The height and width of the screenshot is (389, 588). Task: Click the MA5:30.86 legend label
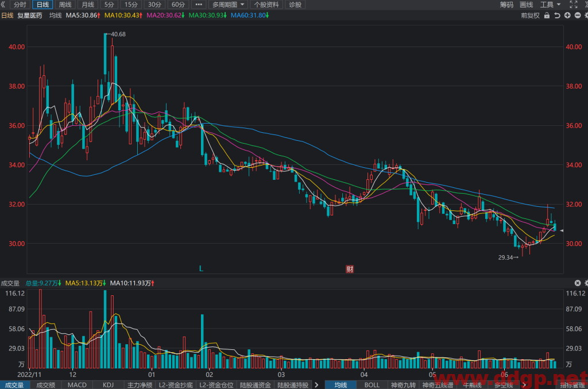point(83,16)
